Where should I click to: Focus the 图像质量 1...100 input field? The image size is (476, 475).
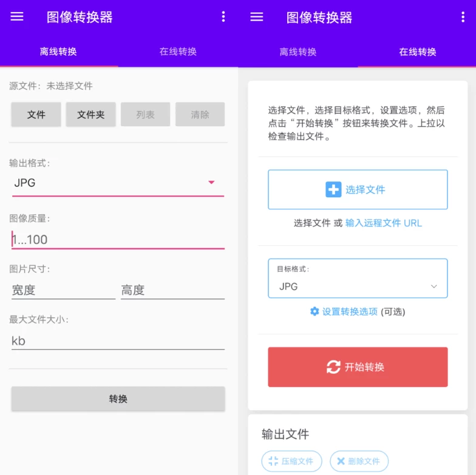[118, 240]
